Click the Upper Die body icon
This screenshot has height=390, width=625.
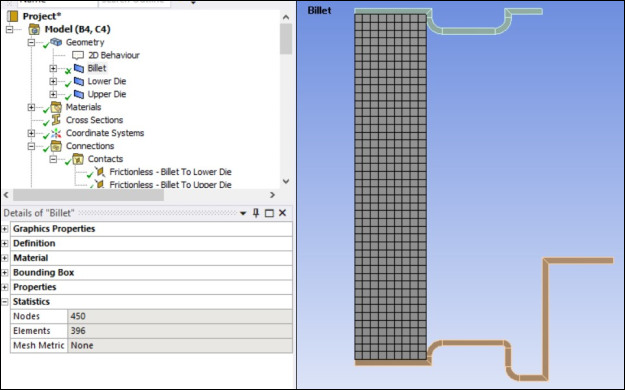79,94
